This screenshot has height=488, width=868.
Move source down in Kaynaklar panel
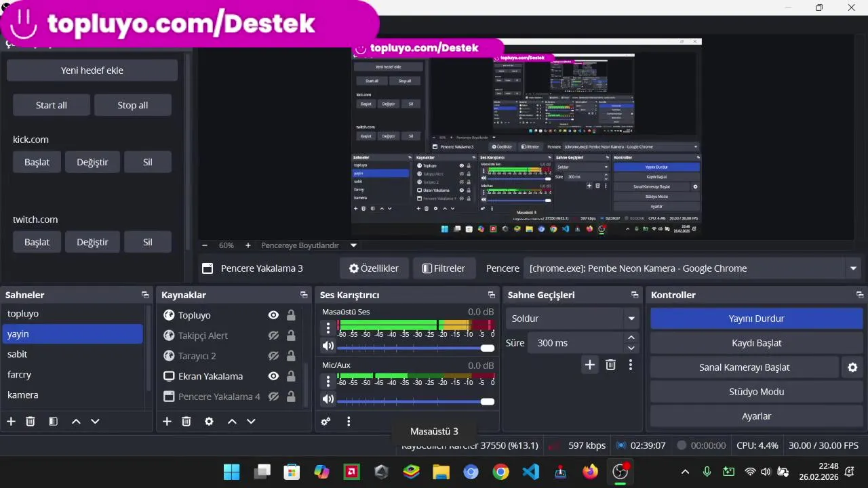tap(251, 422)
